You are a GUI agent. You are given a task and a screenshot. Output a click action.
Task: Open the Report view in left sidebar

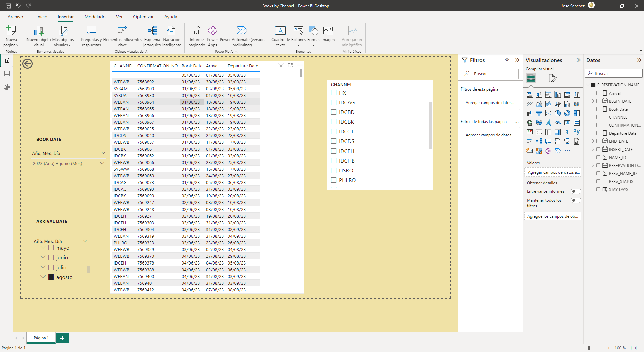click(7, 61)
